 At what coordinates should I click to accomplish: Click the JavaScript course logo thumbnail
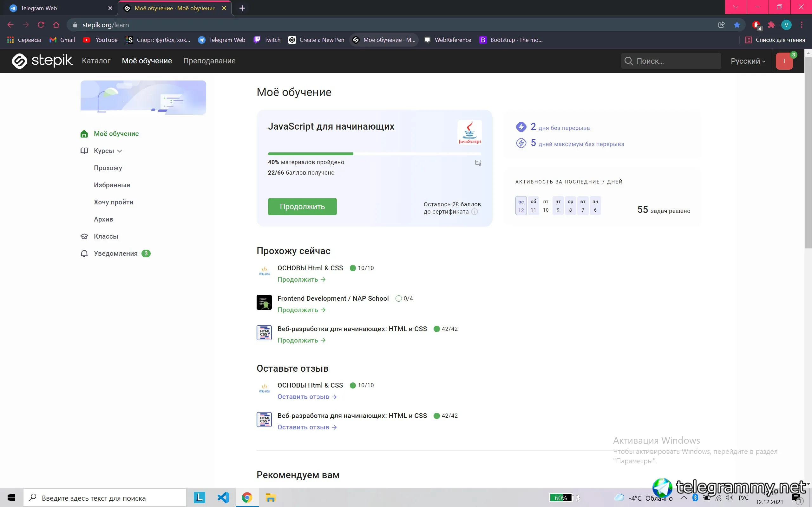[470, 132]
